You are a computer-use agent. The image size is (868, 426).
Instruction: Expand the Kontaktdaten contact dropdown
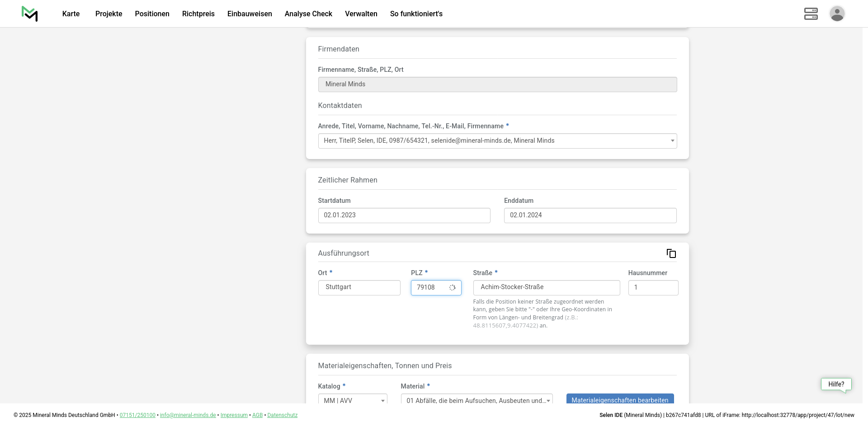tap(497, 141)
